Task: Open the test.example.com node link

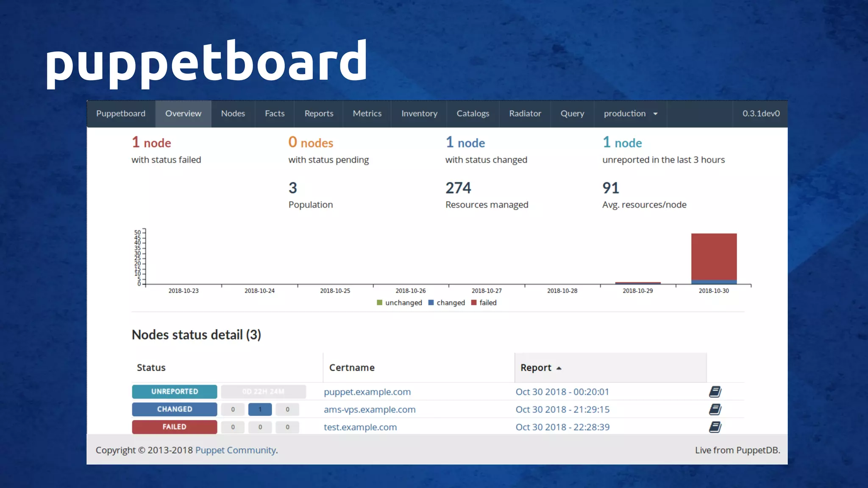Action: tap(360, 427)
